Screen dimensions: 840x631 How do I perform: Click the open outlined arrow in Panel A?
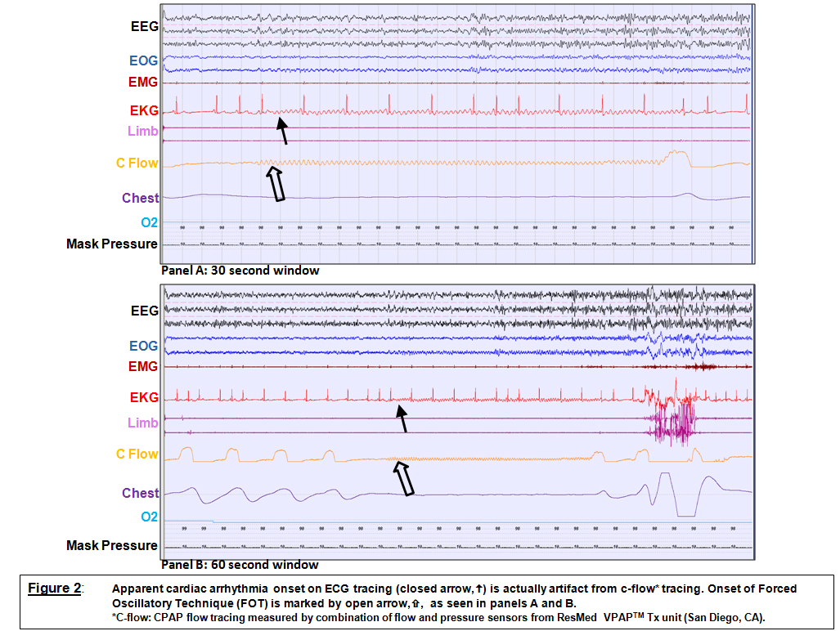click(x=275, y=181)
